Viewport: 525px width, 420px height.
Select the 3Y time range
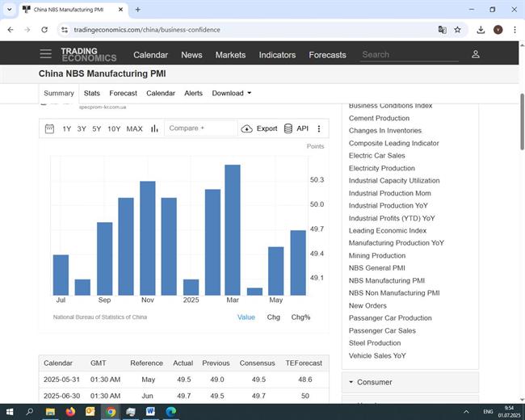pyautogui.click(x=82, y=128)
